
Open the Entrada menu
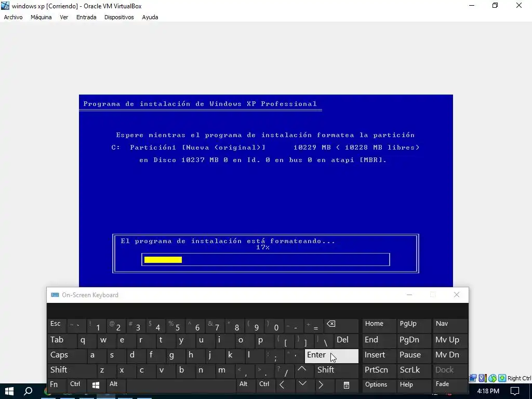86,17
